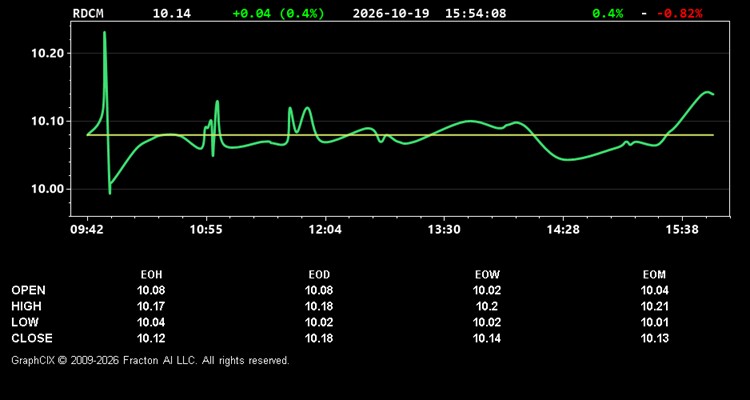750x400 pixels.
Task: Select the EOW column header
Action: (487, 275)
